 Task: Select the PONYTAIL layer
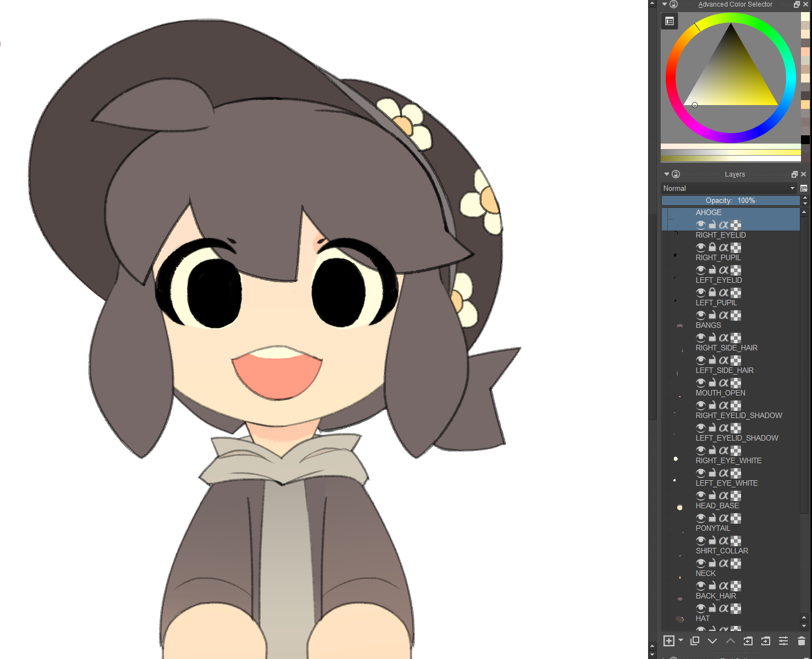click(713, 528)
